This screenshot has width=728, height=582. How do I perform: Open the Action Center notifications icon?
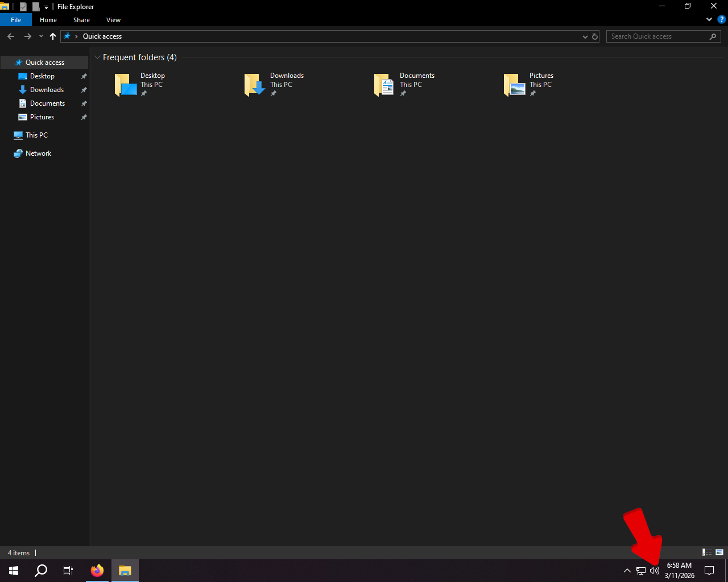[x=709, y=571]
